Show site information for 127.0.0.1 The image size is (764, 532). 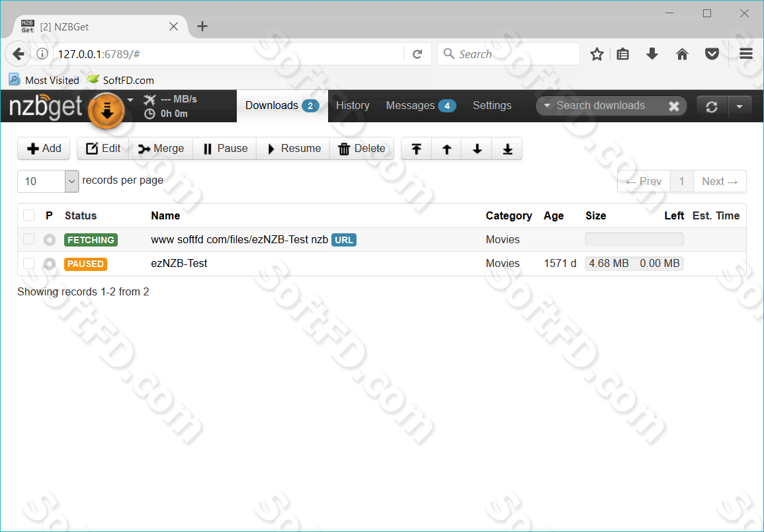tap(42, 54)
